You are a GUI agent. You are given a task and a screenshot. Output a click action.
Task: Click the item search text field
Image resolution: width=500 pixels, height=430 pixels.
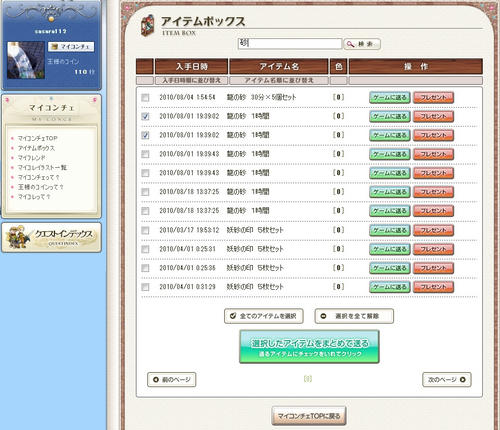(x=290, y=44)
